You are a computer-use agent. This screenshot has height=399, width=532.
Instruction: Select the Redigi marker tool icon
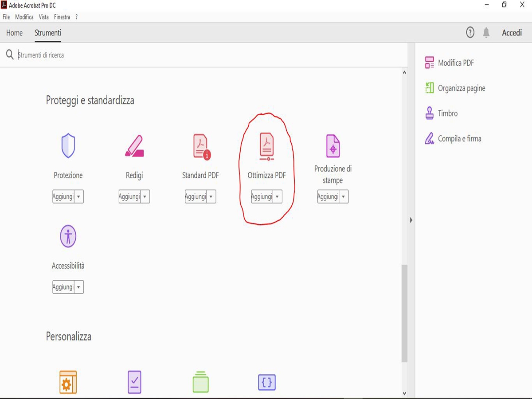[x=134, y=146]
